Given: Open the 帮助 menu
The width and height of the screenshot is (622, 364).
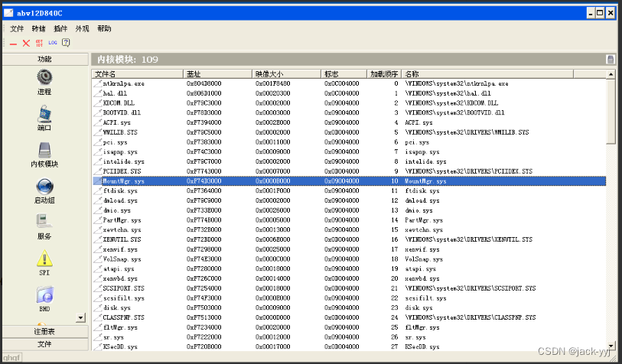Looking at the screenshot, I should [x=104, y=28].
